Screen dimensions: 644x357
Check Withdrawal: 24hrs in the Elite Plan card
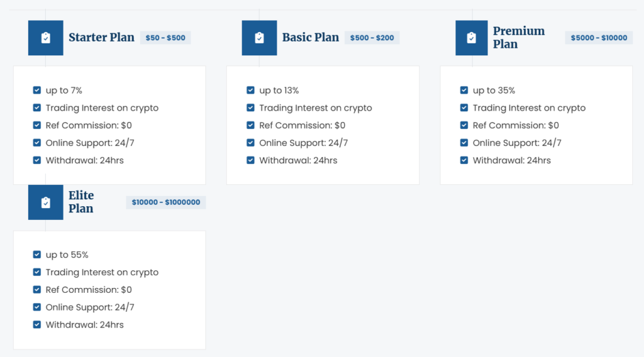pos(37,325)
